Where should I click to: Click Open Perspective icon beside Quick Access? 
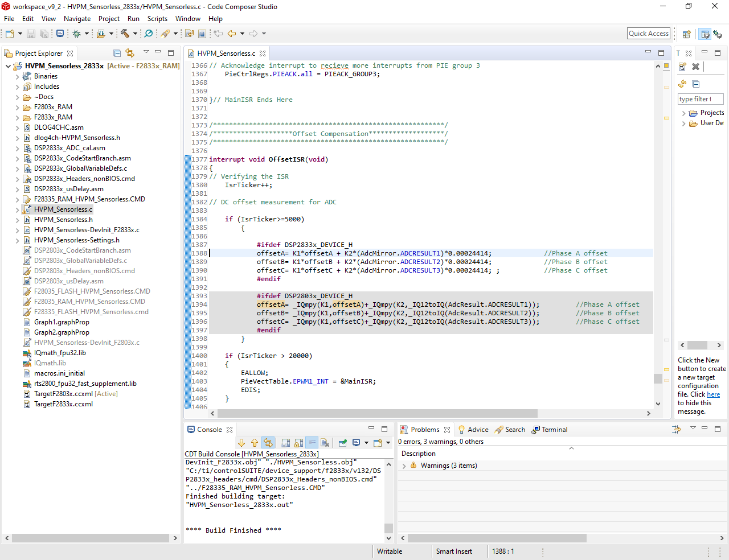click(686, 34)
